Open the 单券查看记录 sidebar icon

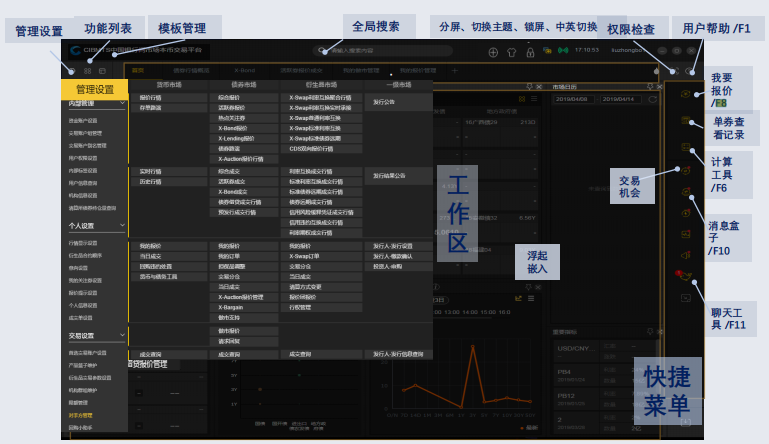(x=685, y=120)
